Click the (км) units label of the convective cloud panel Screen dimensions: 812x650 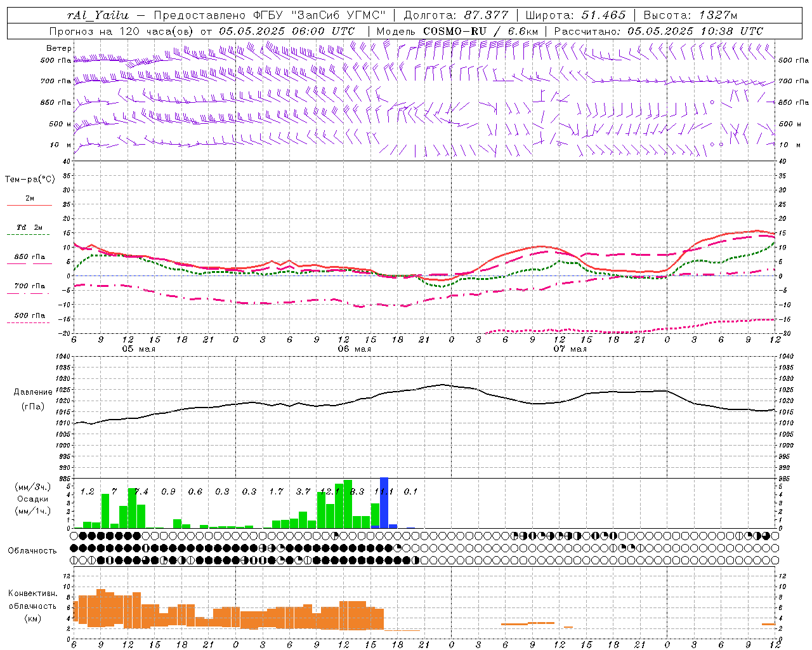click(32, 618)
